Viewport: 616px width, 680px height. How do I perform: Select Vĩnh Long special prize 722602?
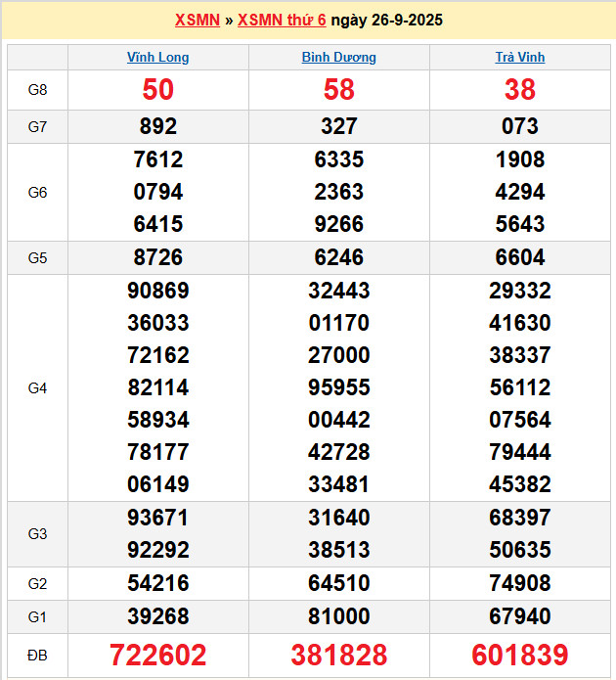[158, 655]
